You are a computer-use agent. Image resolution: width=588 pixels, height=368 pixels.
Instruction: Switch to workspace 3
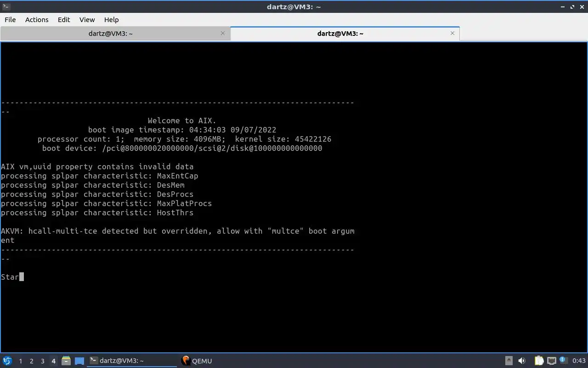42,361
